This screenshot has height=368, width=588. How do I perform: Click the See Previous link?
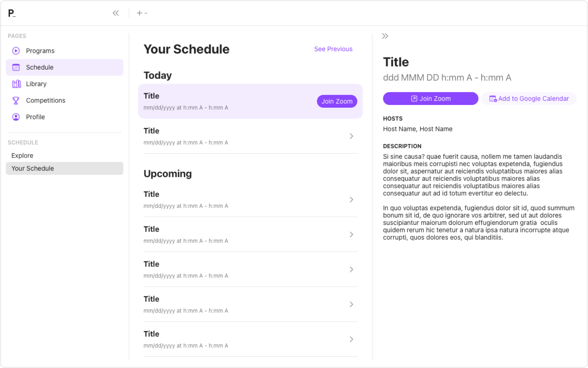pyautogui.click(x=333, y=49)
